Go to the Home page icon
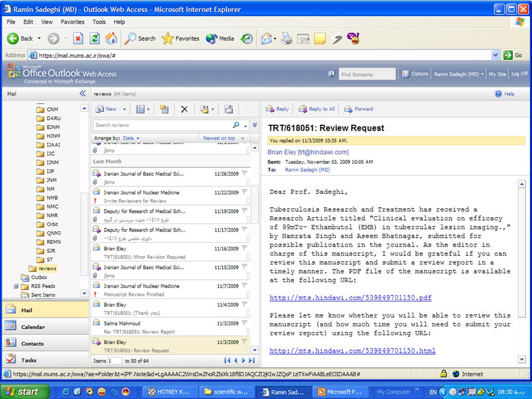The image size is (532, 399). click(x=111, y=38)
